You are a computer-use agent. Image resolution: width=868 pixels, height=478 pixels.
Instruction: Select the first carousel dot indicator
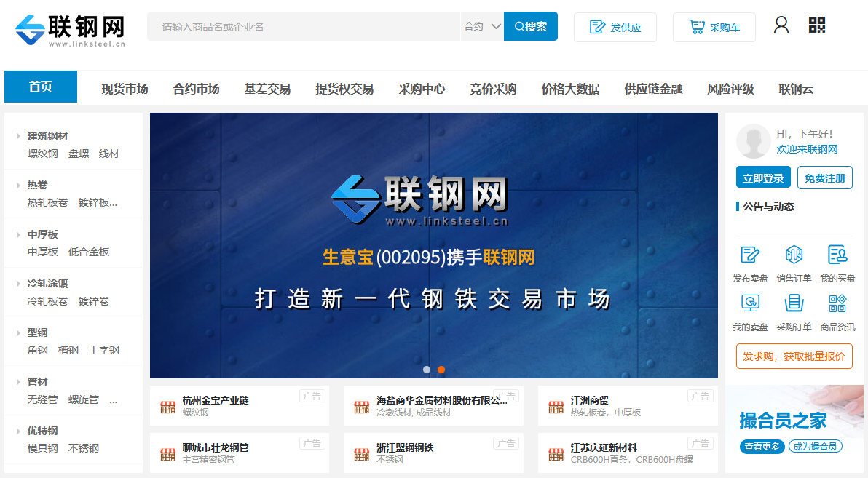[426, 370]
